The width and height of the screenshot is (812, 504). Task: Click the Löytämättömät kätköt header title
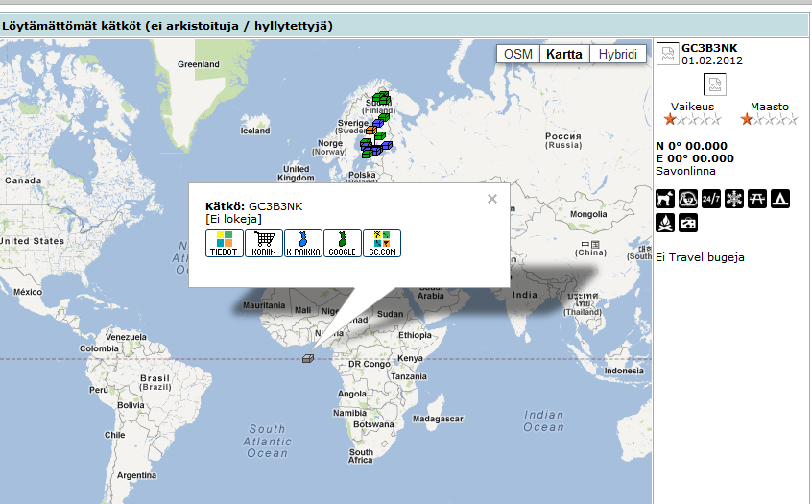[167, 26]
